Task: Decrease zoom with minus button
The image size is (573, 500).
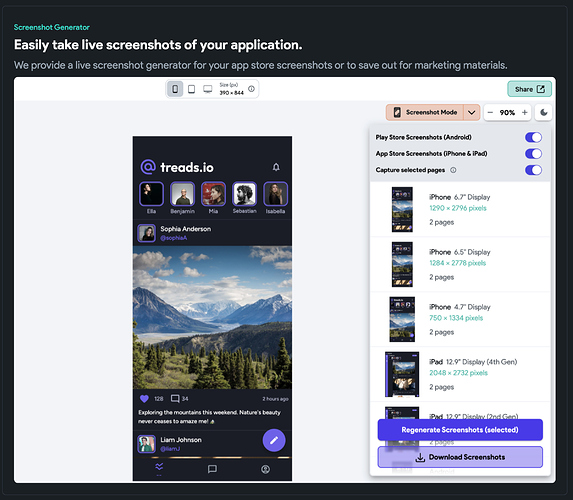Action: pyautogui.click(x=490, y=112)
